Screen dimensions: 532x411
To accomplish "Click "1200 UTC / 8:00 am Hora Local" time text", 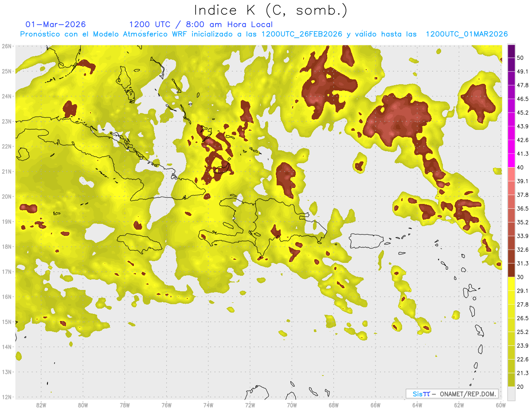I will (x=201, y=25).
